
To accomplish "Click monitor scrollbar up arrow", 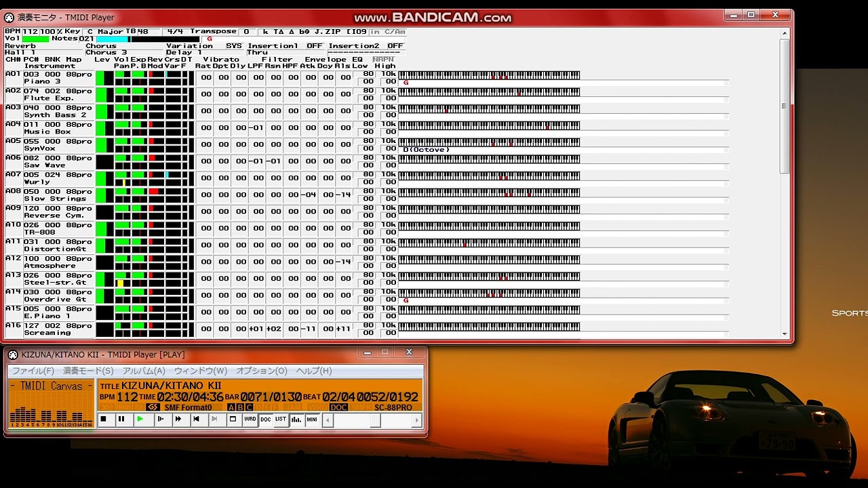I will pos(785,33).
